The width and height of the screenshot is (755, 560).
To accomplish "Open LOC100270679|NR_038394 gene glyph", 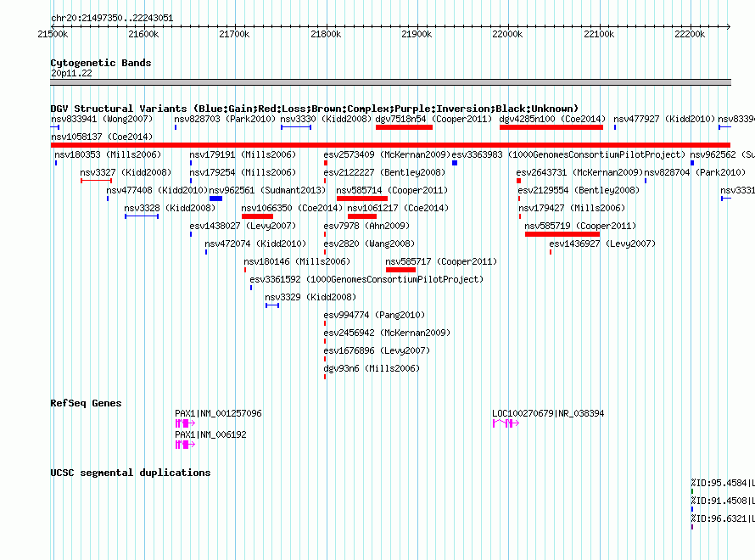I will click(506, 423).
